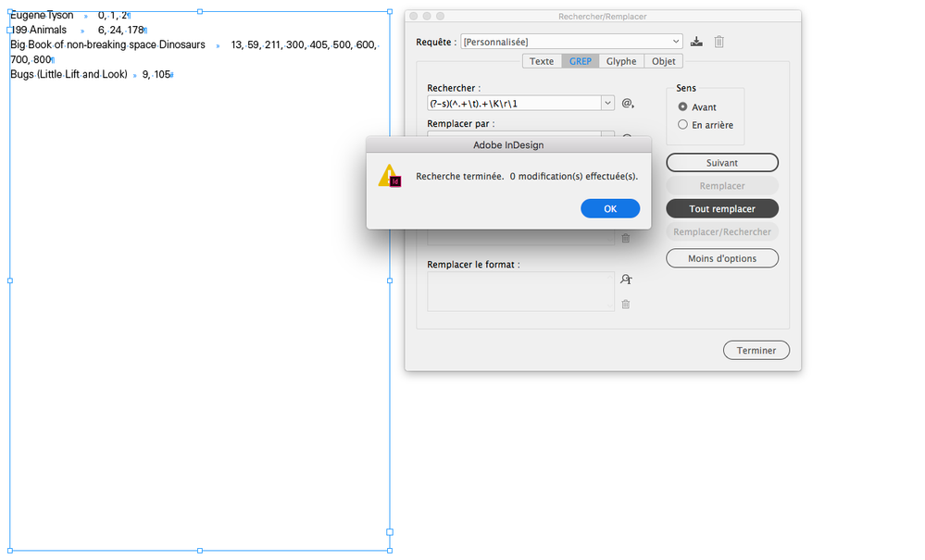Click the Remplacer/Rechercher button

click(722, 231)
